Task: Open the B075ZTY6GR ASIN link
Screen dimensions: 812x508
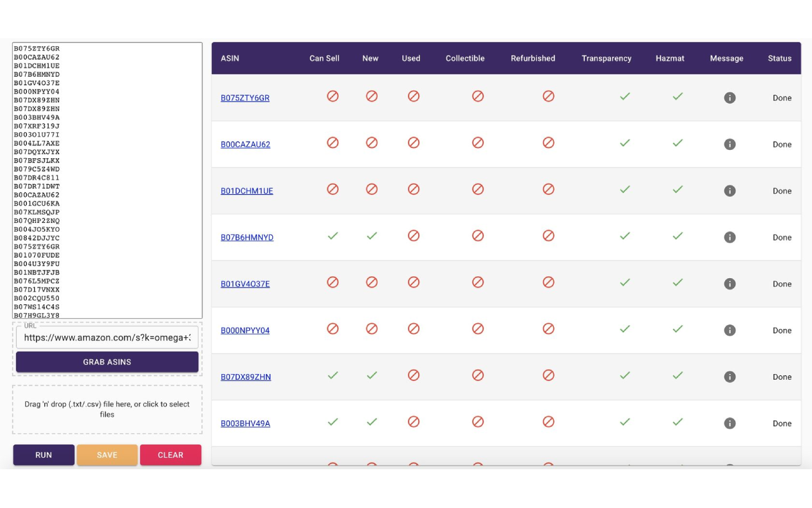Action: click(245, 98)
